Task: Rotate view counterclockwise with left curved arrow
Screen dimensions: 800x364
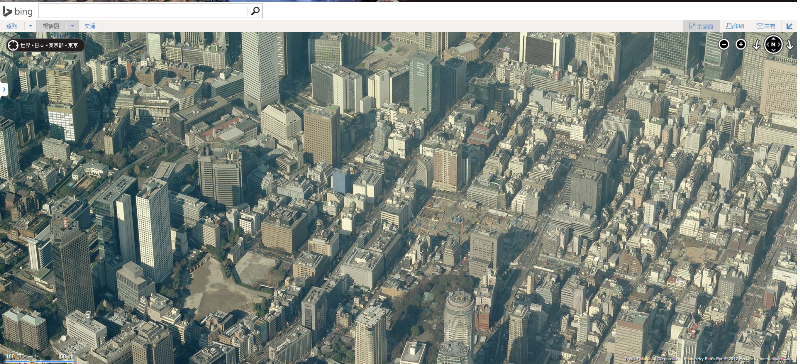Action: pos(757,45)
